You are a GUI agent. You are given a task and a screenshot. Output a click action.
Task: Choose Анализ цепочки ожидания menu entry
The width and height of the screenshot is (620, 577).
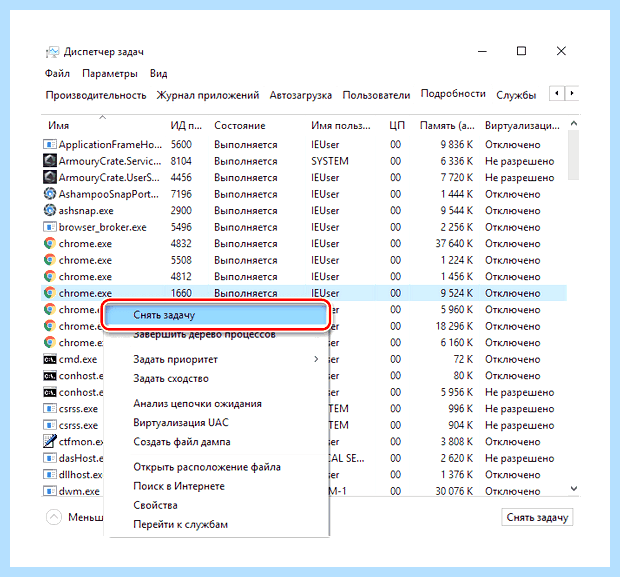[197, 403]
